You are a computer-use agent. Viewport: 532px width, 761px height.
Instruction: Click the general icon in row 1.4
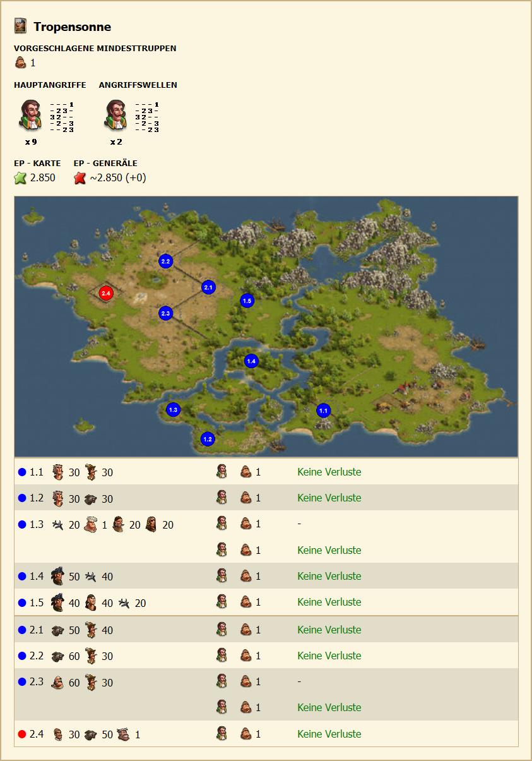click(222, 576)
